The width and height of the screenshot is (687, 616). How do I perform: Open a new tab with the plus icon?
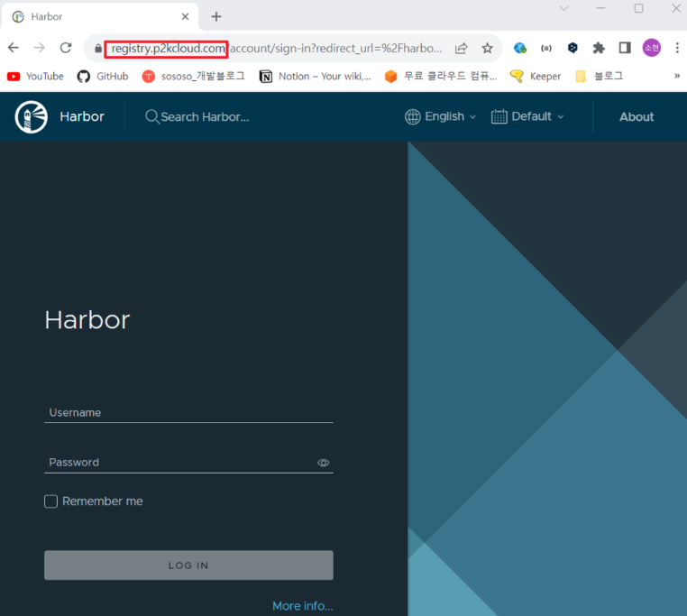click(216, 16)
